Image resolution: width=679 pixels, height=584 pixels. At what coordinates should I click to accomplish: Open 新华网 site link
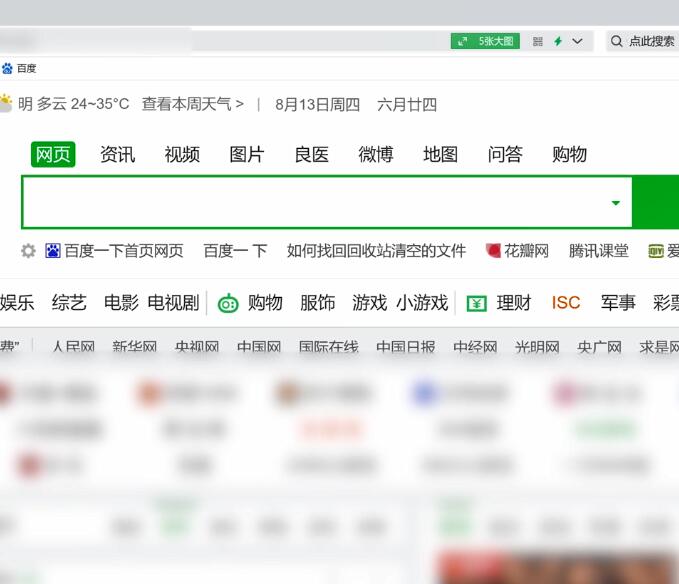[x=135, y=346]
